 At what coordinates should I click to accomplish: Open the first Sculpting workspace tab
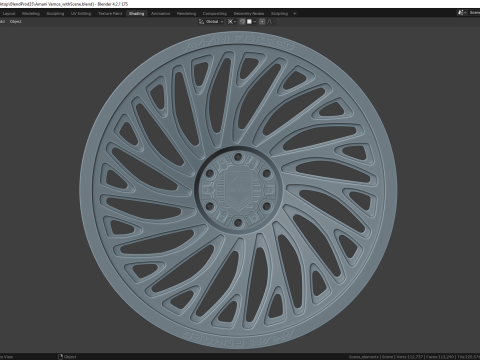click(x=55, y=14)
